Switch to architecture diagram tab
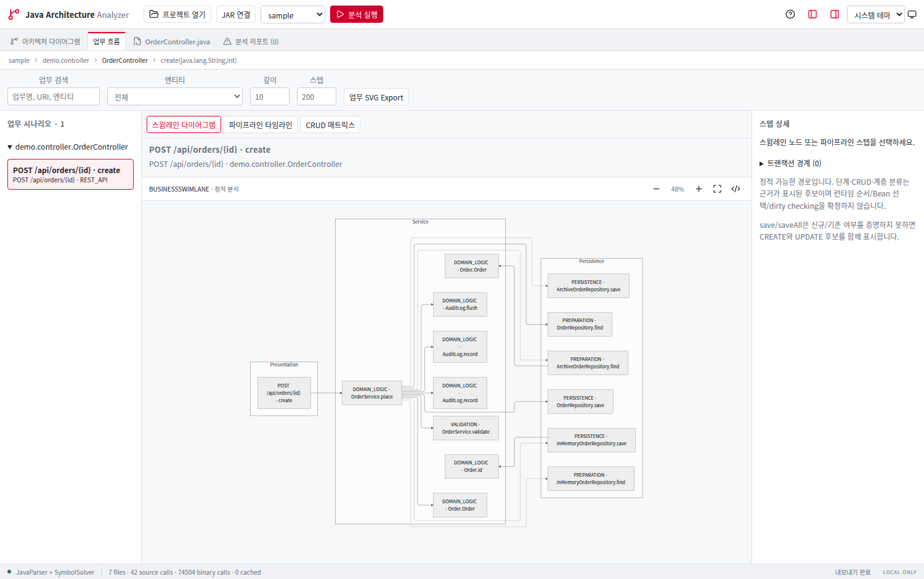Screen dimensions: 924x579 coord(45,41)
